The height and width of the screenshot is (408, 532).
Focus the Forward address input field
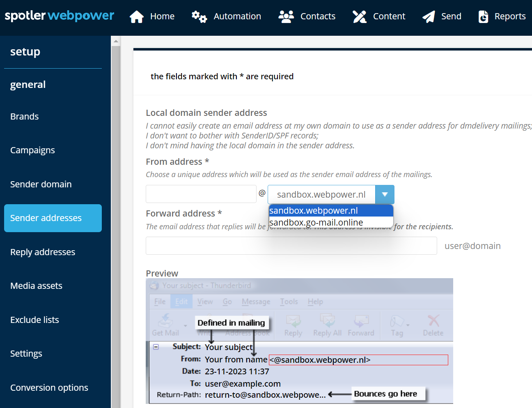point(291,246)
